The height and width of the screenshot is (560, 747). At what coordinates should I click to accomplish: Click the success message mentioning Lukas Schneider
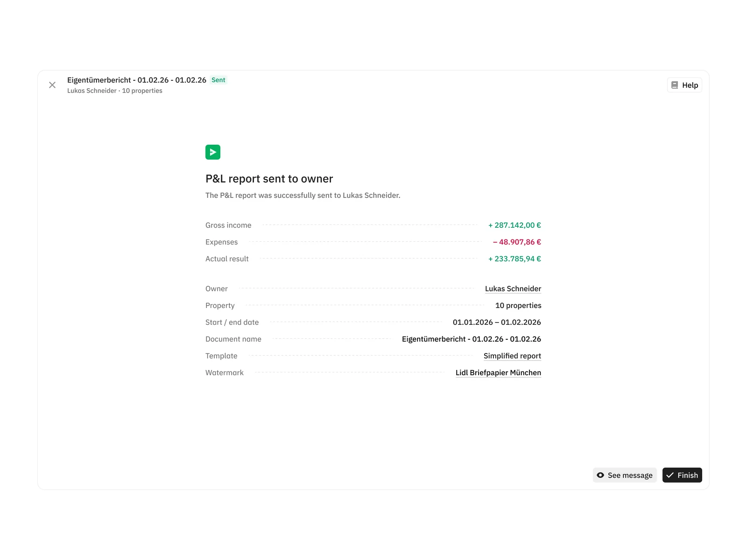point(303,195)
